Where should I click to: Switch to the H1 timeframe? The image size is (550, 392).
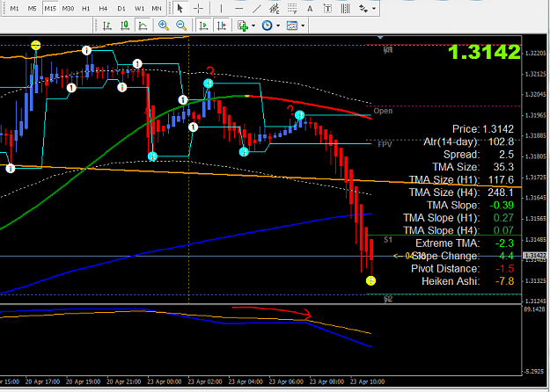85,9
